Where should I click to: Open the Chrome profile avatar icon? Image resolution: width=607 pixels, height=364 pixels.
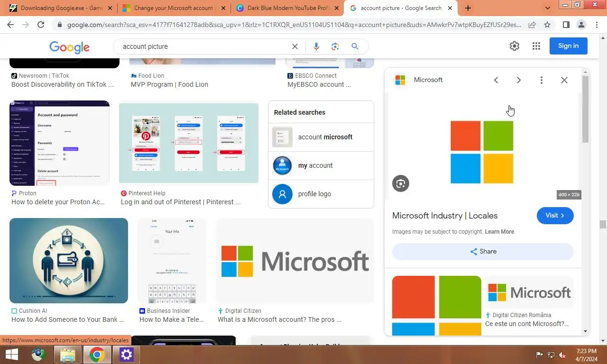pos(581,25)
